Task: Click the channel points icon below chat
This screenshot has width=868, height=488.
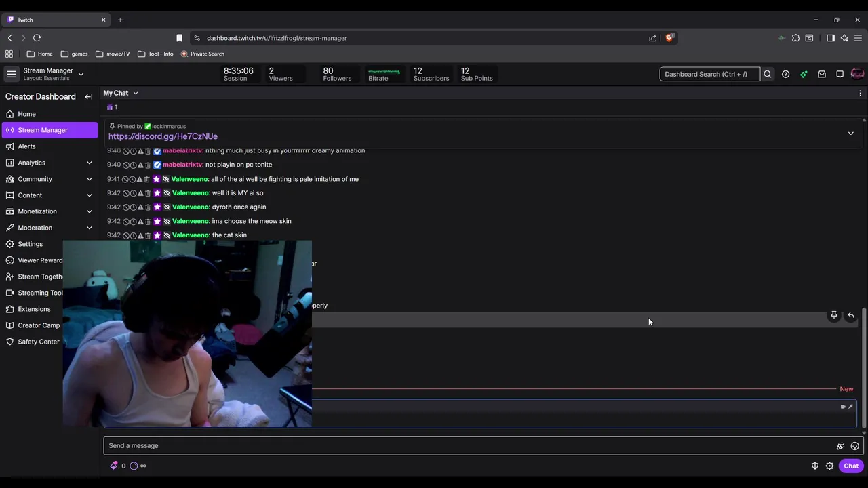Action: coord(134,466)
